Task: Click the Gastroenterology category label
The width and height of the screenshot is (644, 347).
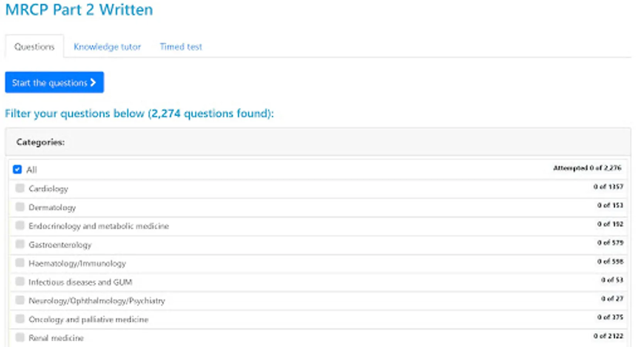Action: pyautogui.click(x=60, y=245)
